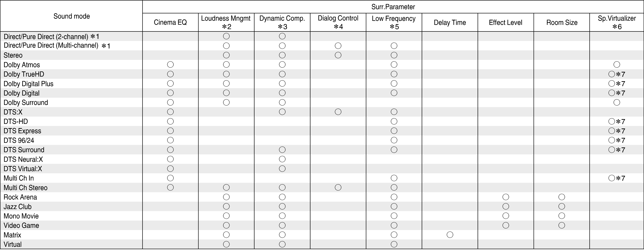Select the Room Size circle for Jazz Club

pyautogui.click(x=562, y=206)
